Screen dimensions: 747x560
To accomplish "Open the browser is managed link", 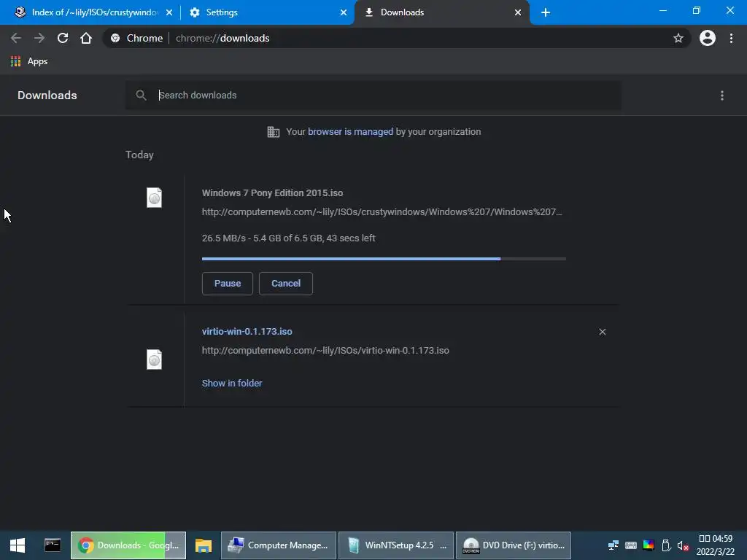I will click(351, 132).
